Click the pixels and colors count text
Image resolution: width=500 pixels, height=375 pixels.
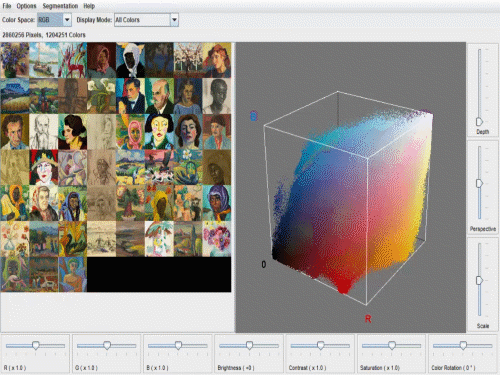(44, 35)
